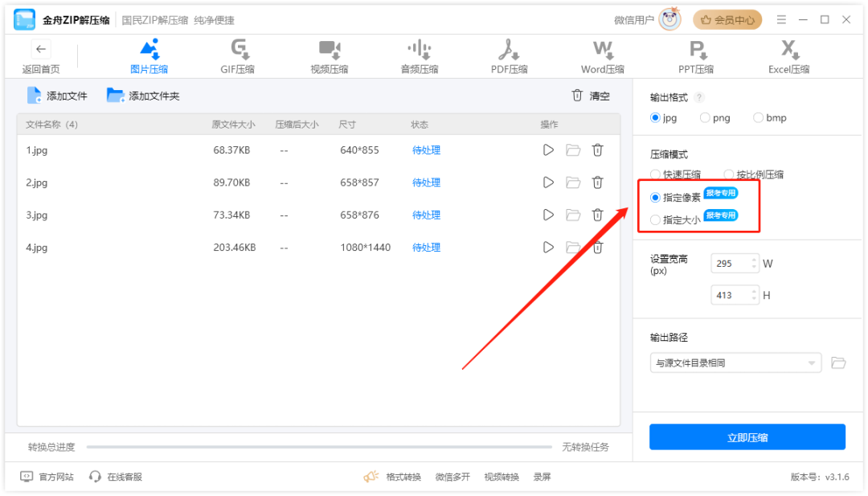The height and width of the screenshot is (496, 868).
Task: Open the 图片压缩 tab
Action: click(149, 57)
